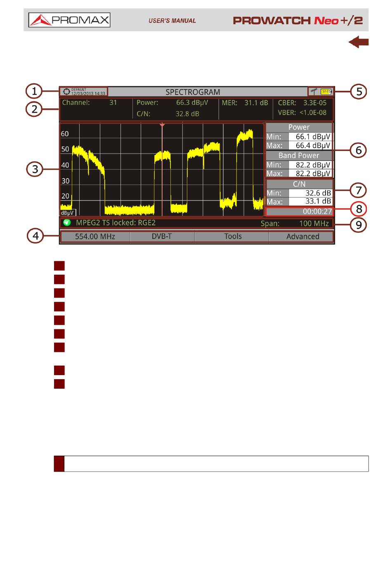Click the 60 level axis label

click(x=65, y=134)
